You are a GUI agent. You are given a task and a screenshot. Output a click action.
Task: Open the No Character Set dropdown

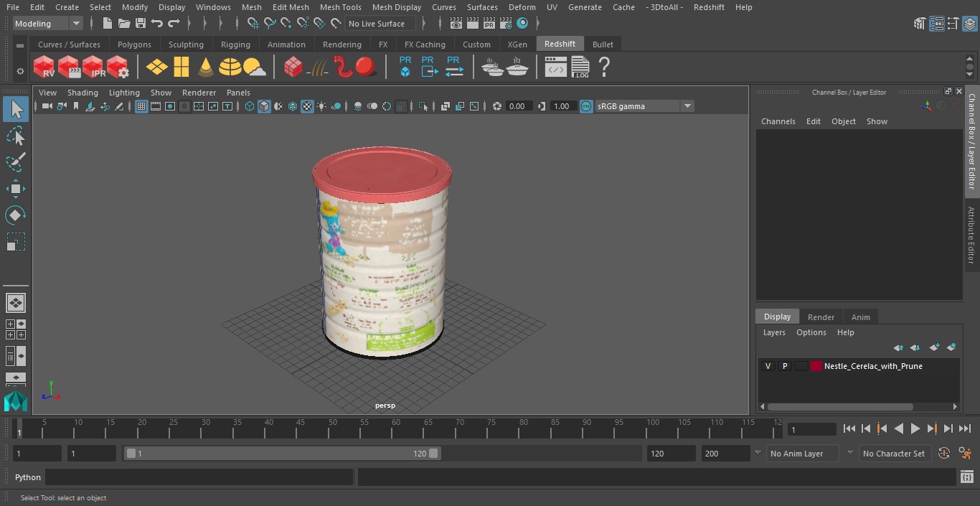click(895, 454)
